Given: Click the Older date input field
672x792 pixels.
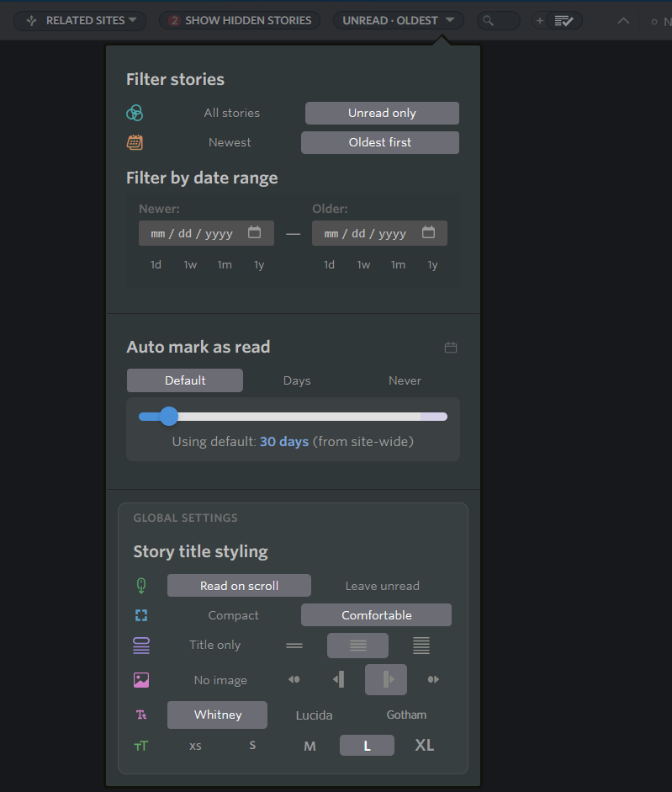Looking at the screenshot, I should pos(366,233).
